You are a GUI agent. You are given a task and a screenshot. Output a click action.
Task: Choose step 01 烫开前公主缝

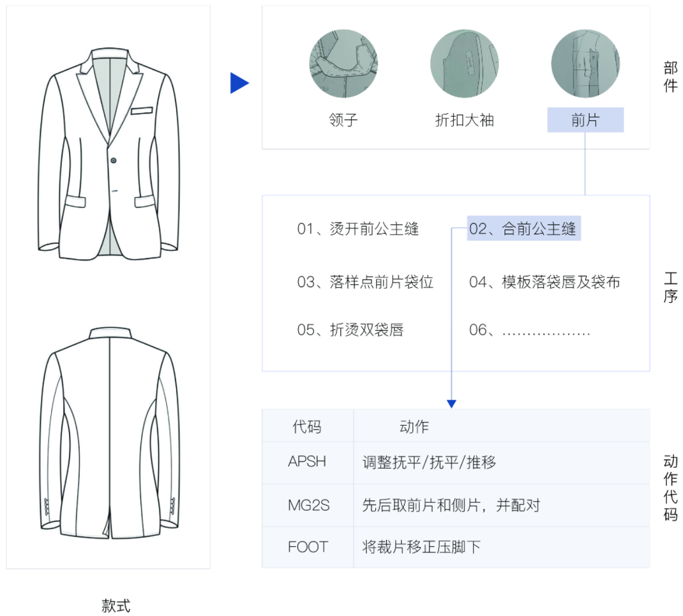coord(358,229)
